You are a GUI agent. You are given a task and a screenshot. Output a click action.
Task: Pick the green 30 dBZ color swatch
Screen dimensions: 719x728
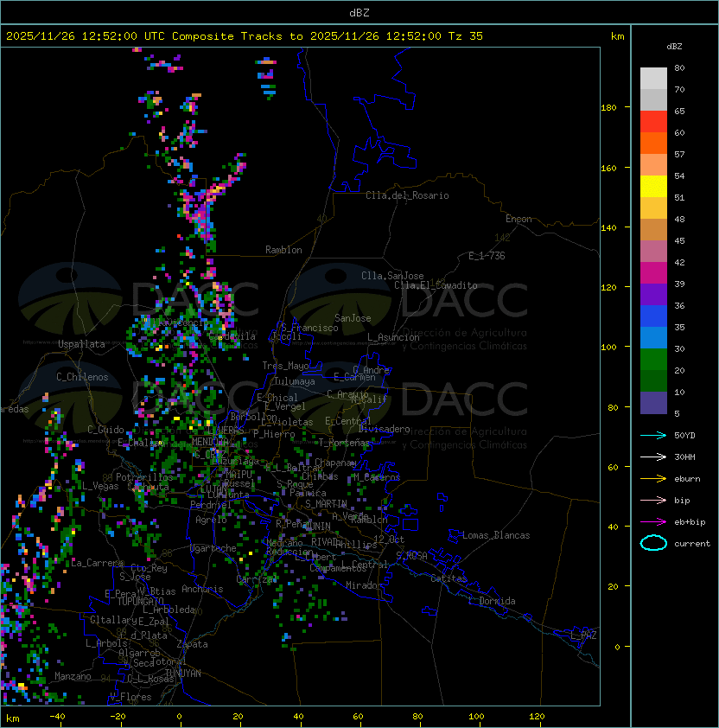point(653,360)
